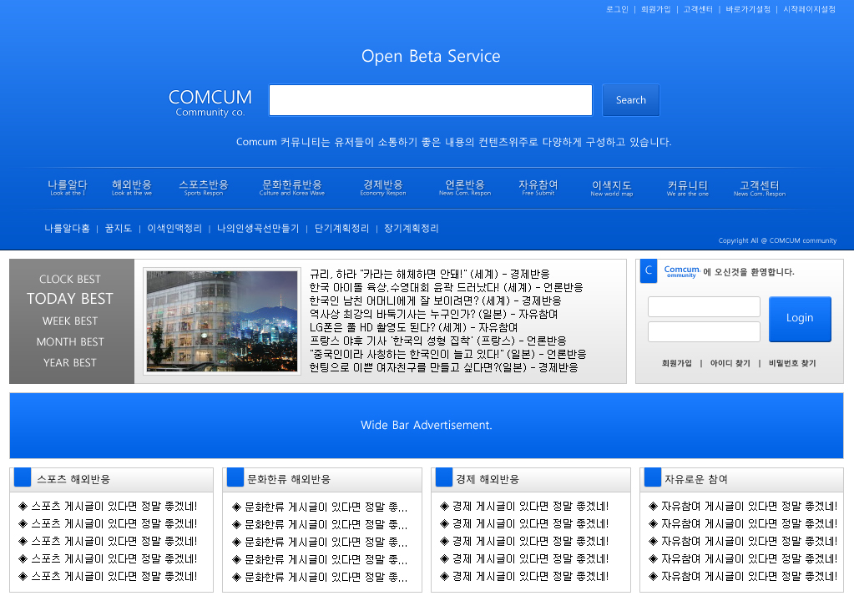
Task: Click inside the main search input field
Action: click(x=430, y=100)
